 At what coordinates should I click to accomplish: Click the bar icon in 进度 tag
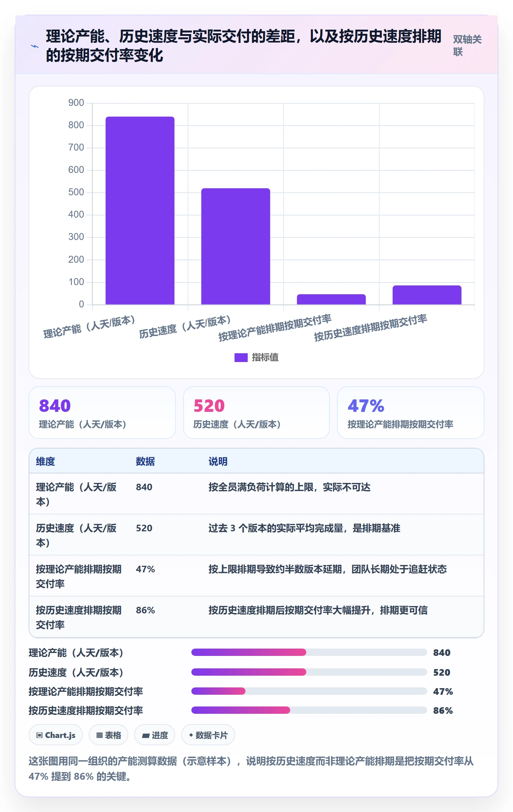pos(145,735)
